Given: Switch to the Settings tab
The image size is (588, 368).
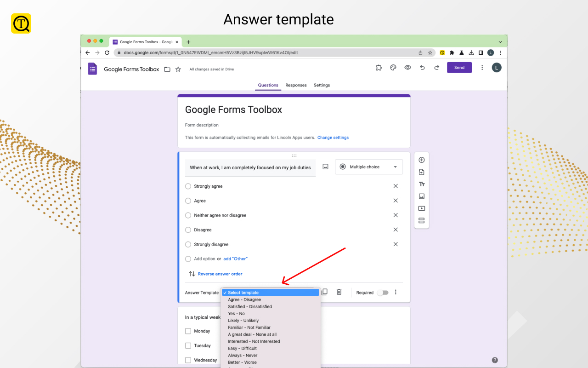Looking at the screenshot, I should click(322, 85).
